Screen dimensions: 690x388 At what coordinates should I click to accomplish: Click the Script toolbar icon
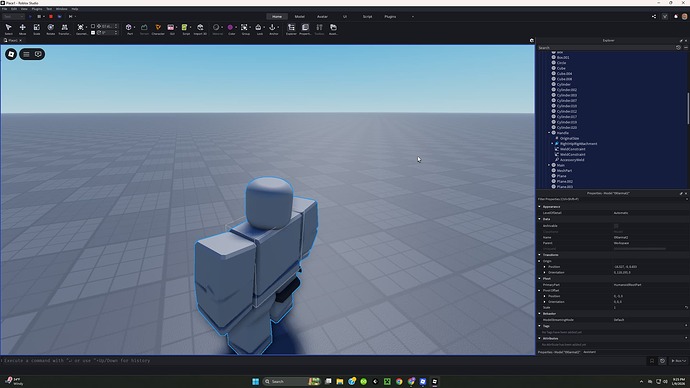[x=184, y=29]
